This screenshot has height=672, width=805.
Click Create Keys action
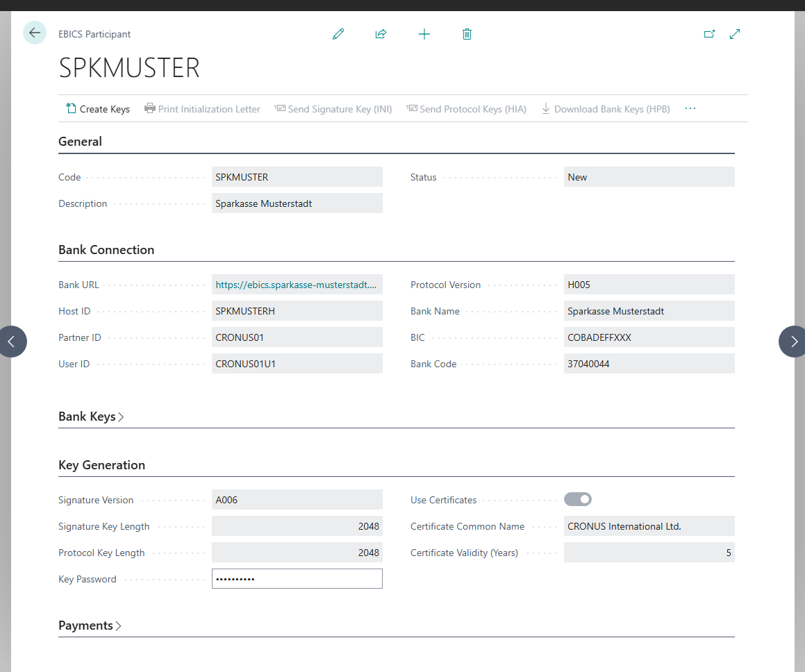coord(97,109)
